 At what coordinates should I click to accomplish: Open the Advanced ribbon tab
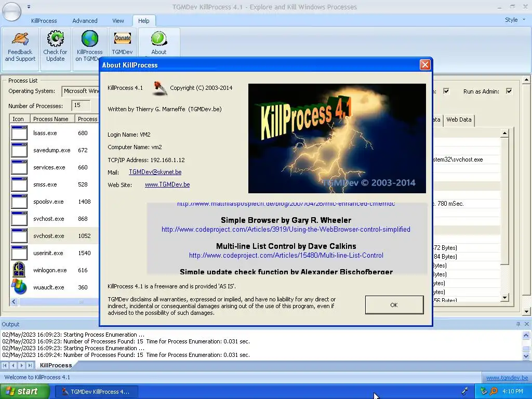(x=85, y=21)
